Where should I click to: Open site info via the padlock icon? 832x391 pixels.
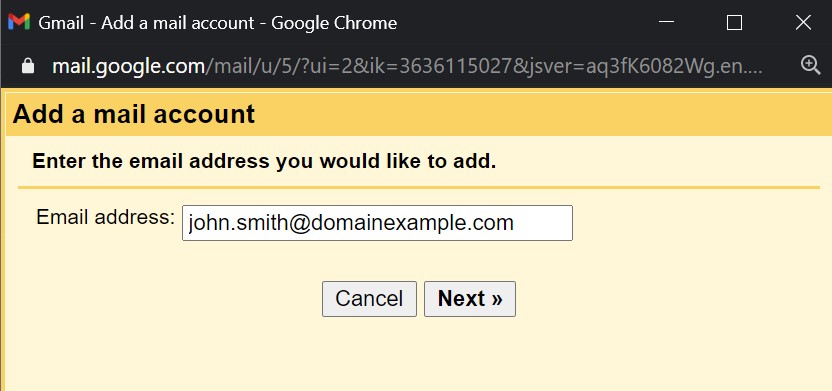click(x=28, y=66)
